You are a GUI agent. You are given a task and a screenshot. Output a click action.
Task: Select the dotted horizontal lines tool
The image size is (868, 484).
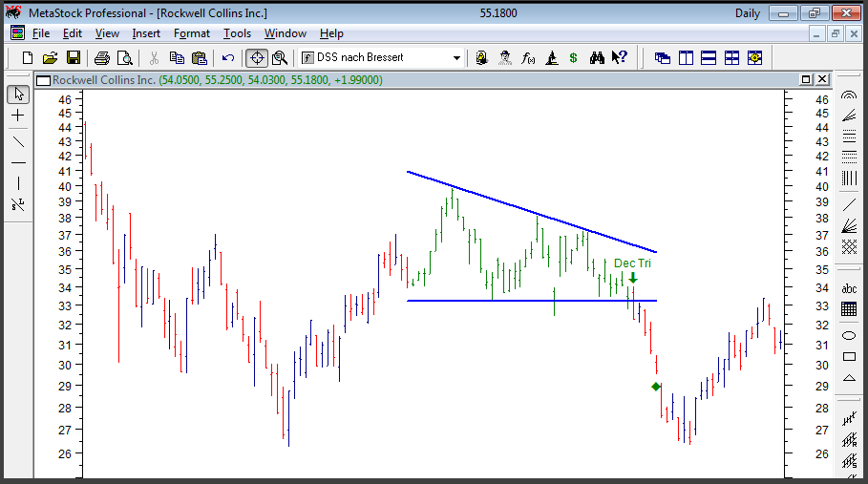(x=849, y=158)
